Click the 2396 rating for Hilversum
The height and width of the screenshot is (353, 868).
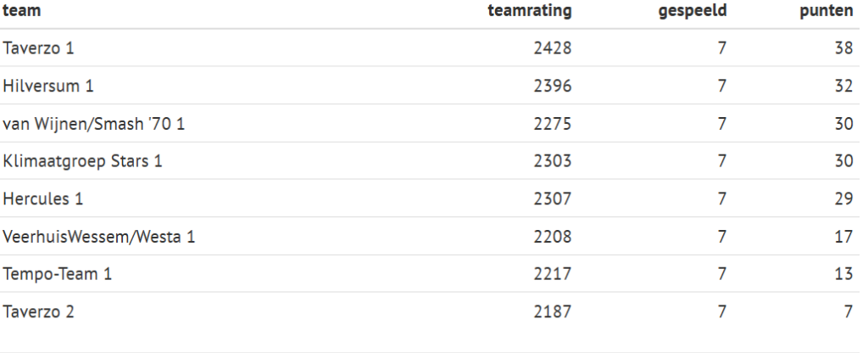[x=553, y=86]
